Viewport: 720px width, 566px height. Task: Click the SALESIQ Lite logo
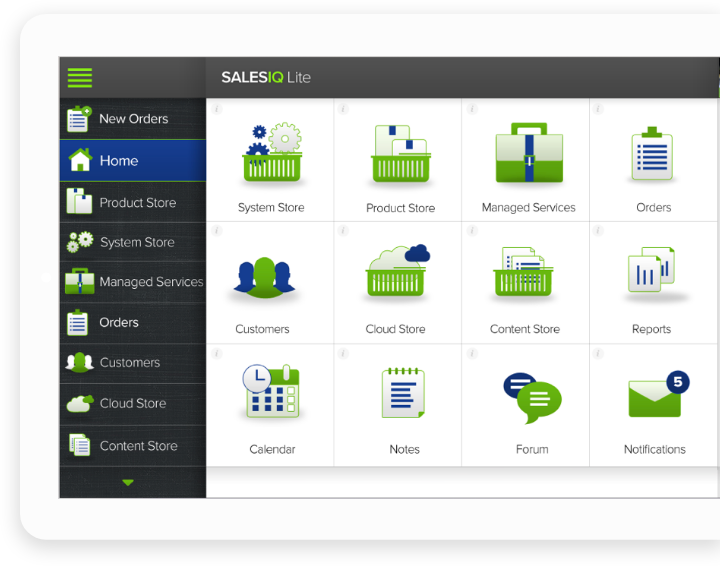tap(266, 77)
